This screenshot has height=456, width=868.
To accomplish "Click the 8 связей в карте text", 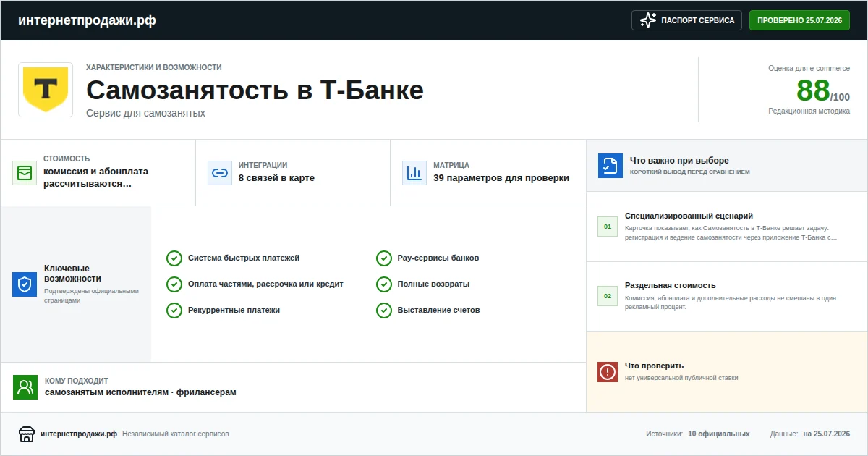I will (276, 178).
